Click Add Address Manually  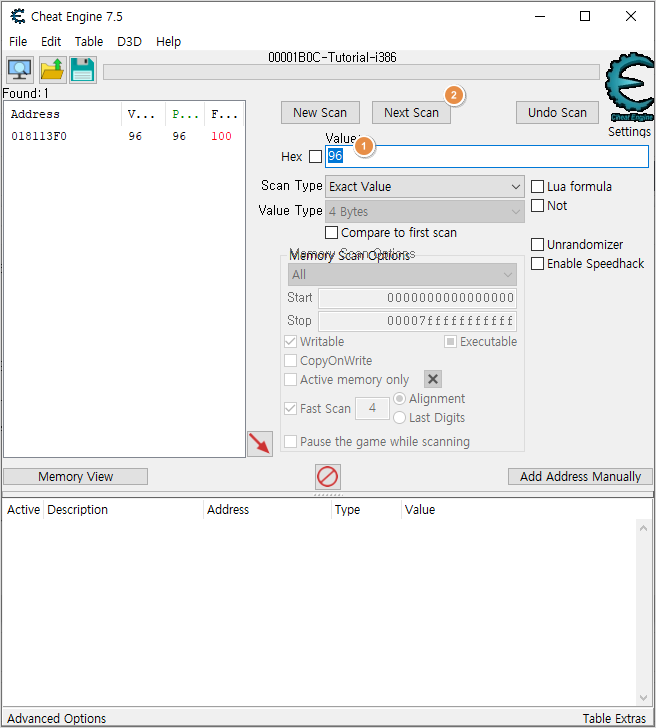point(580,477)
